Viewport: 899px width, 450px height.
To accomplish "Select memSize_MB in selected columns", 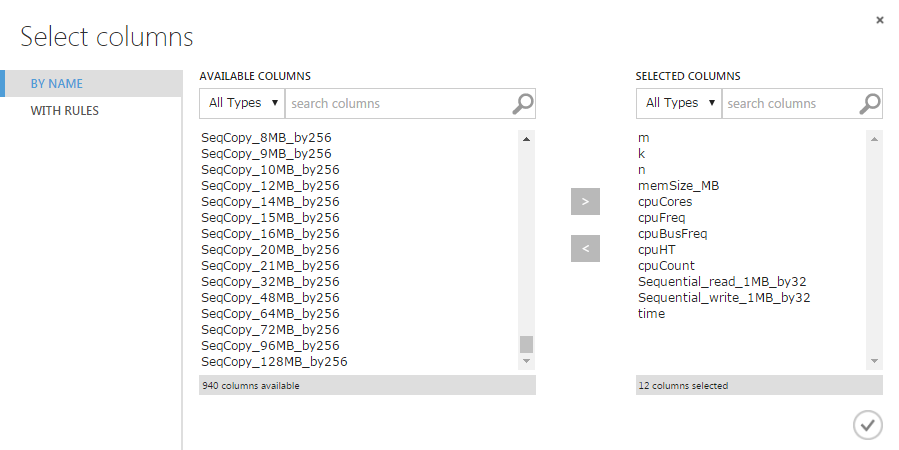I will pyautogui.click(x=678, y=185).
